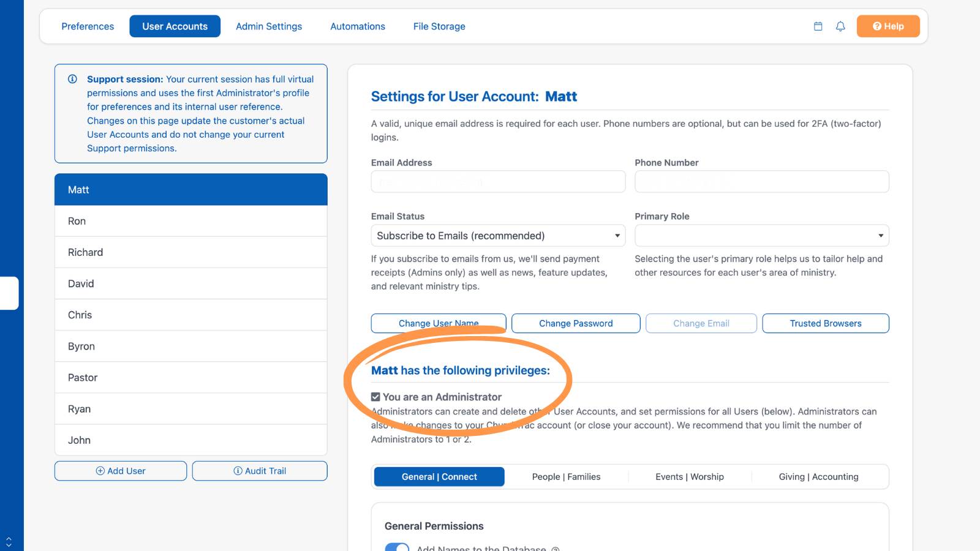Choose Richard from user list
The width and height of the screenshot is (980, 551).
point(191,252)
